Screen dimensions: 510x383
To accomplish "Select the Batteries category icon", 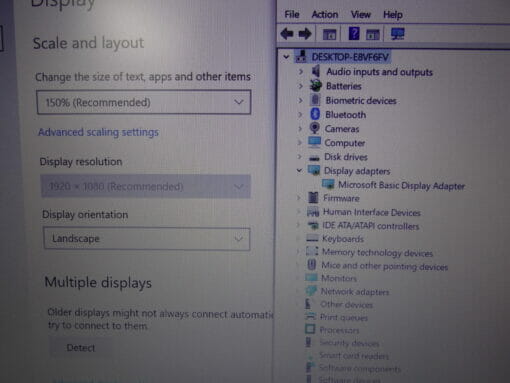I will pyautogui.click(x=316, y=86).
